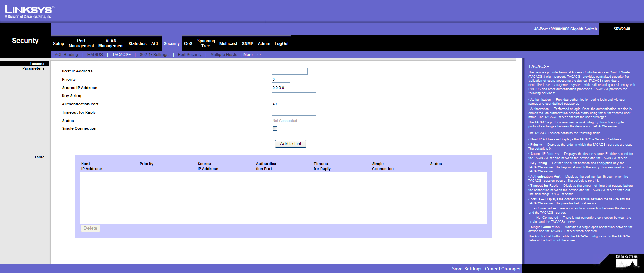The height and width of the screenshot is (273, 644).
Task: Open the Port Management tab
Action: click(x=81, y=43)
